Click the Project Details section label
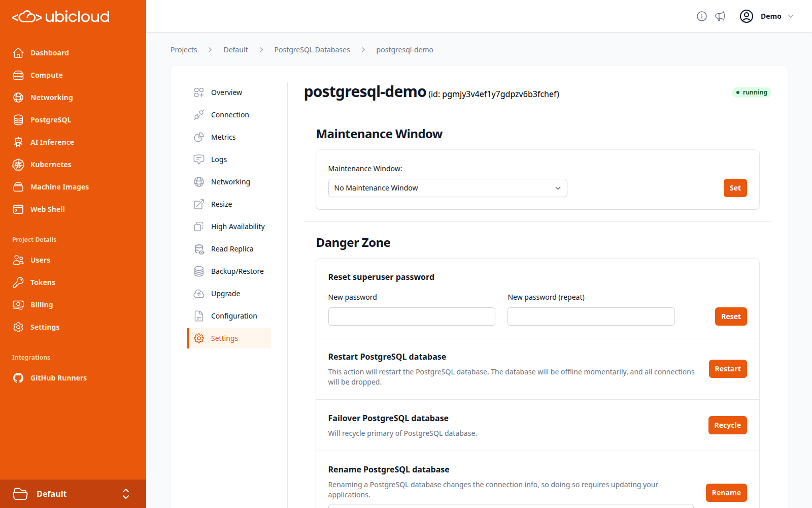 pyautogui.click(x=35, y=240)
